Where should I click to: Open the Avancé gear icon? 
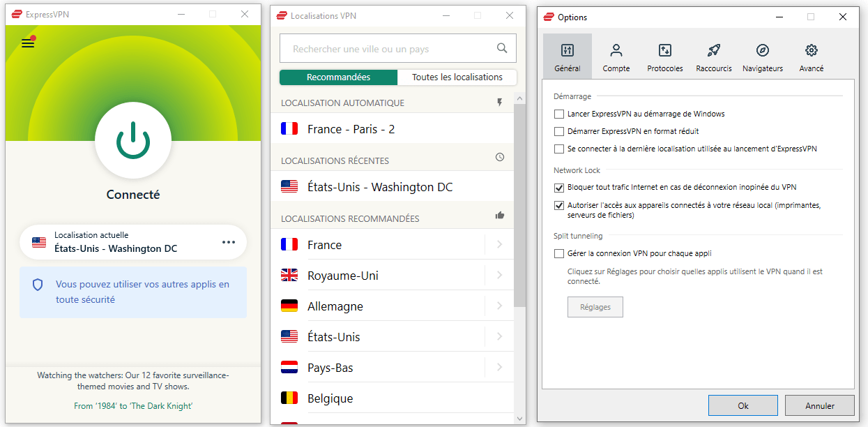(811, 50)
